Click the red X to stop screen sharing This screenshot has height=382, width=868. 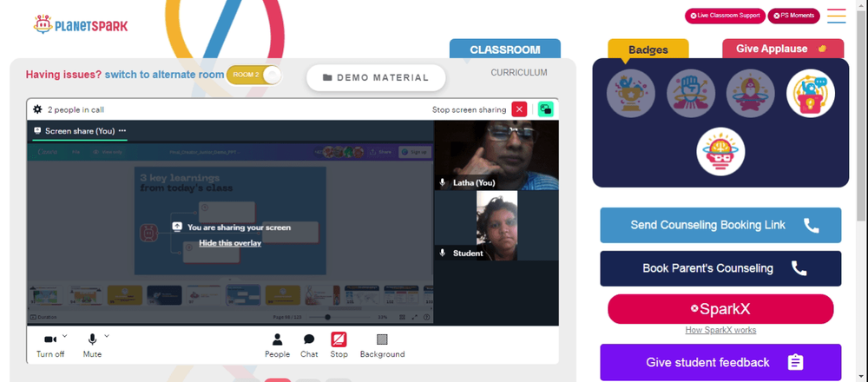click(519, 109)
